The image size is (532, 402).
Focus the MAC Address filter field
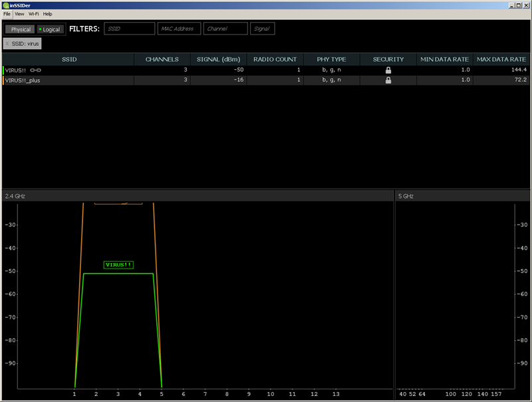coord(179,29)
